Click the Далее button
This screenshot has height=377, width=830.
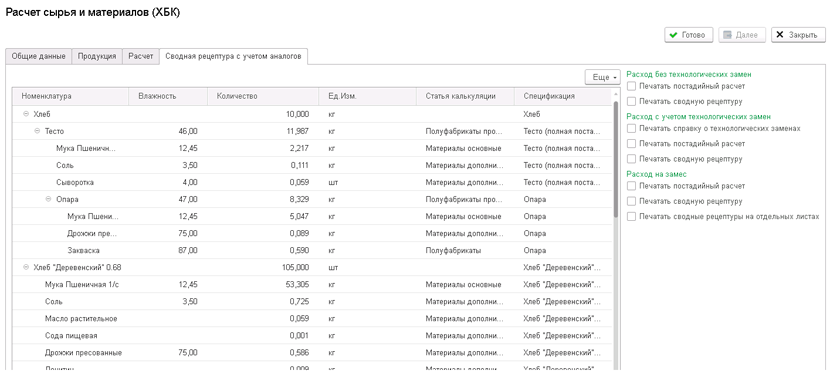click(742, 35)
